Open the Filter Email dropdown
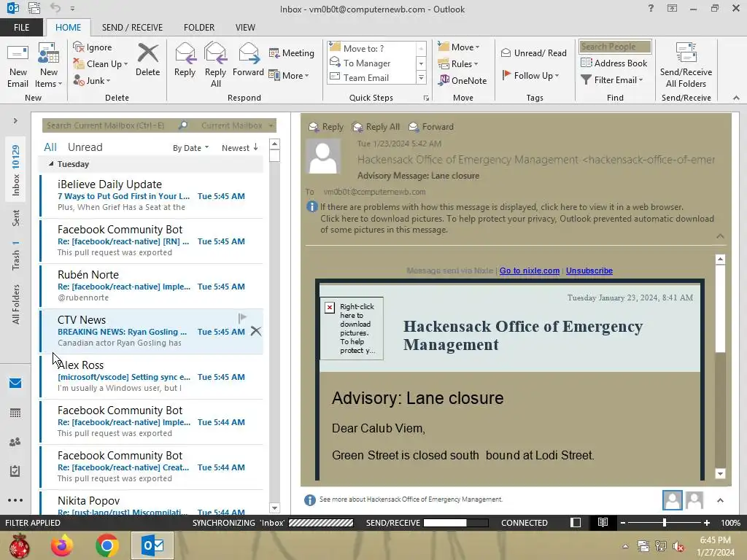747x560 pixels. click(x=612, y=80)
